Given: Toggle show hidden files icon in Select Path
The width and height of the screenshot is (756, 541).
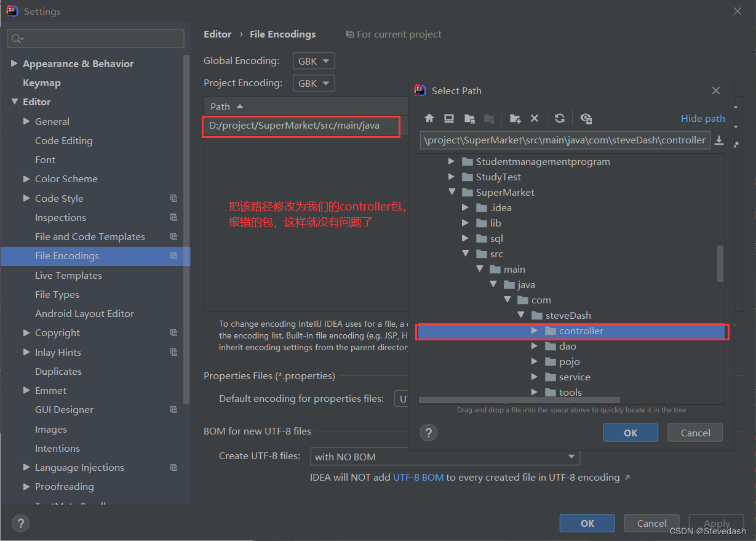Looking at the screenshot, I should 586,118.
